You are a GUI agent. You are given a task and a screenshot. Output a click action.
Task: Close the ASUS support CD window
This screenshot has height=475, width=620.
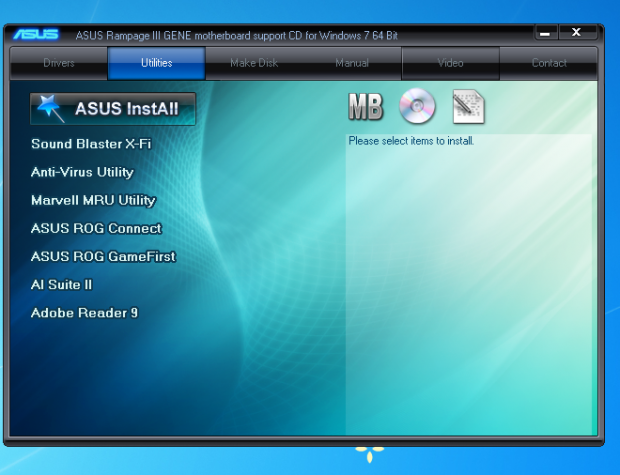pos(577,33)
